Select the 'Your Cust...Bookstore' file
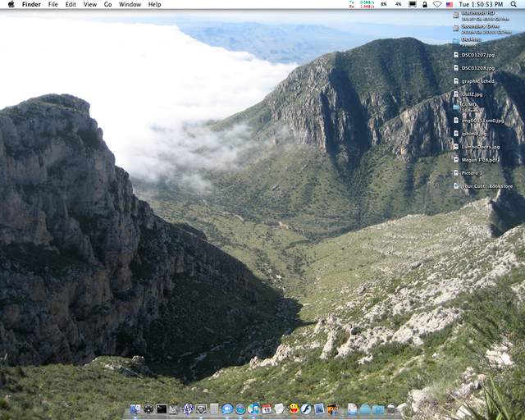This screenshot has height=420, width=525. tap(483, 186)
